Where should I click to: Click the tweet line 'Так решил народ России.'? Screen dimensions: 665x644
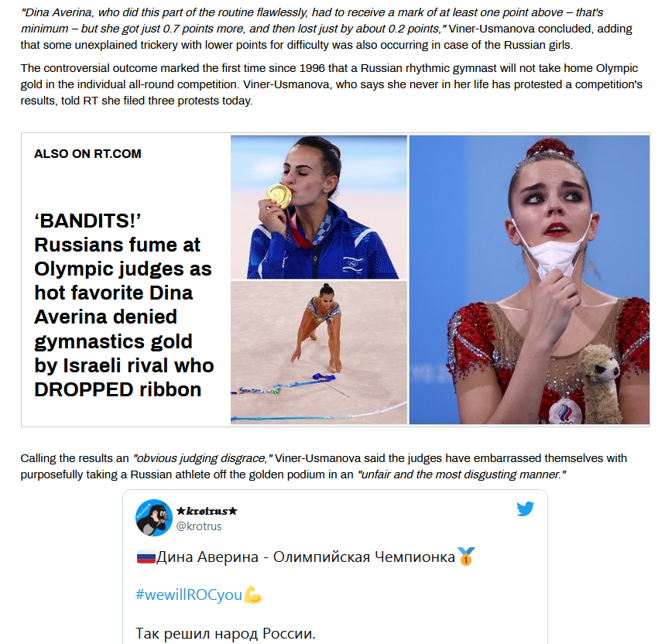(x=225, y=633)
